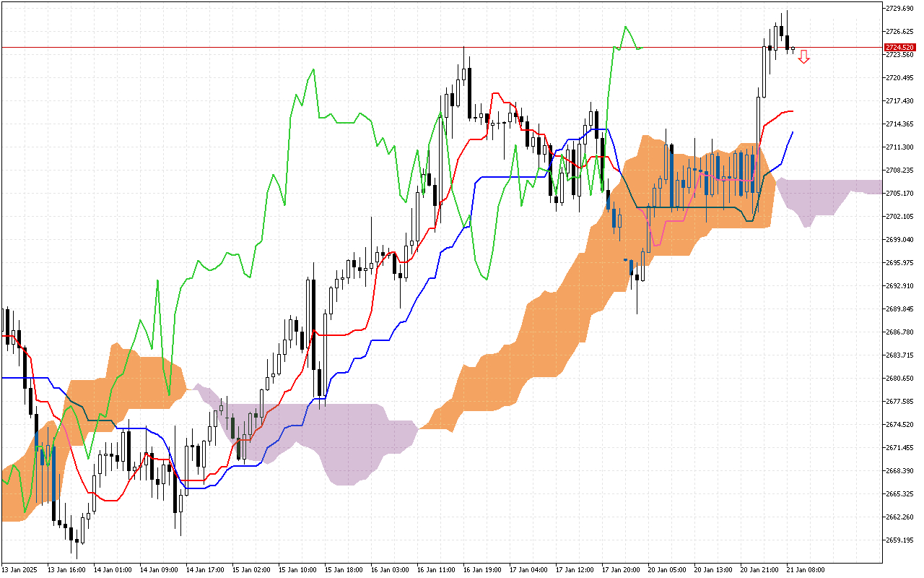The width and height of the screenshot is (924, 578).
Task: Click the 2695.975 price axis label
Action: pos(899,262)
